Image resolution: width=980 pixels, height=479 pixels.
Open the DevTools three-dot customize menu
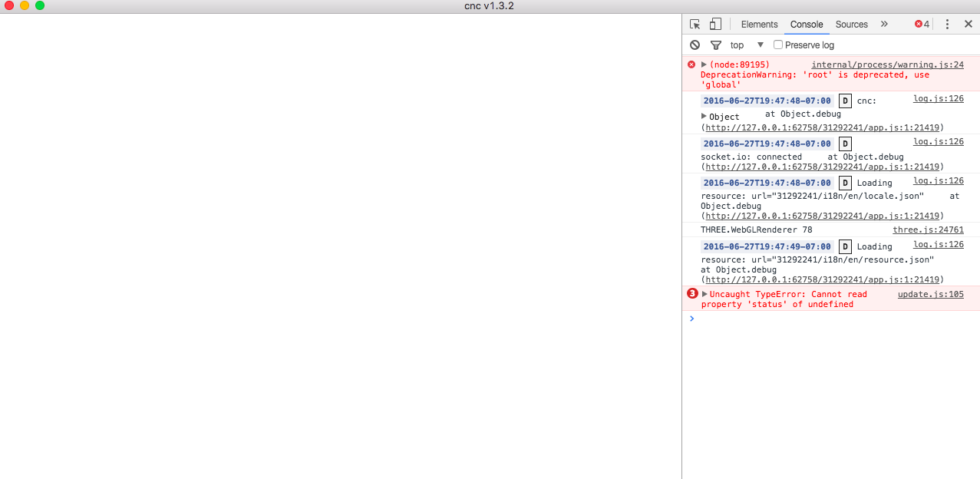click(947, 25)
